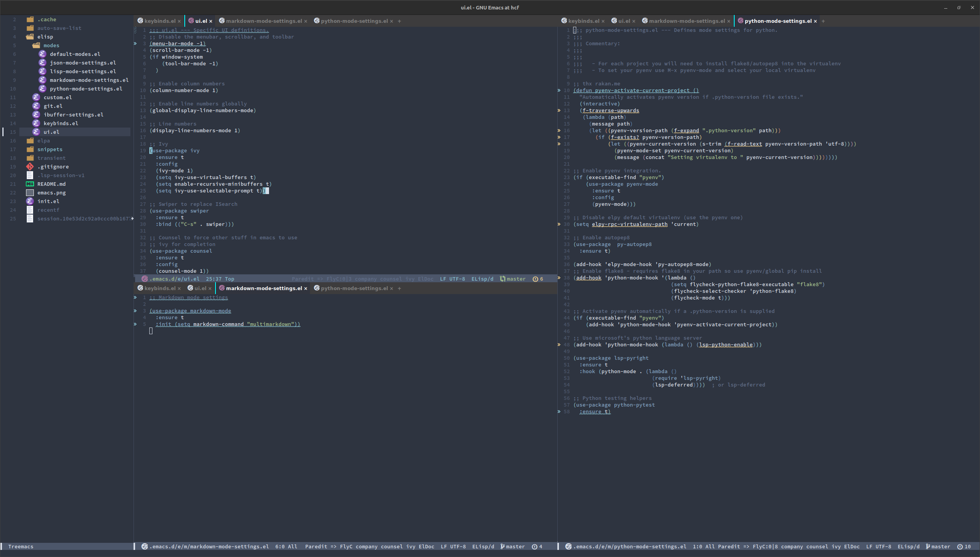Close python-mode-settings.el tab in right pane

click(x=815, y=21)
